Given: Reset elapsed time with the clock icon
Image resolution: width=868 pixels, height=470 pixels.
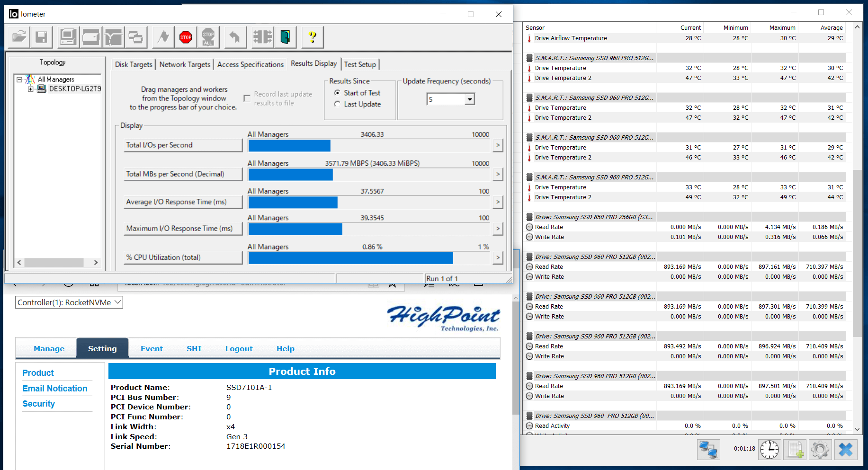Looking at the screenshot, I should [770, 449].
